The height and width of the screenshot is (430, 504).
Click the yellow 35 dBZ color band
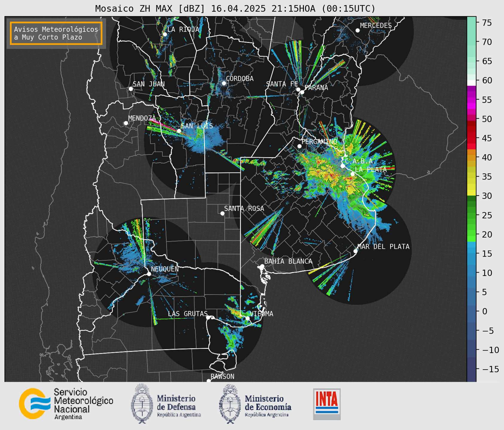click(471, 177)
